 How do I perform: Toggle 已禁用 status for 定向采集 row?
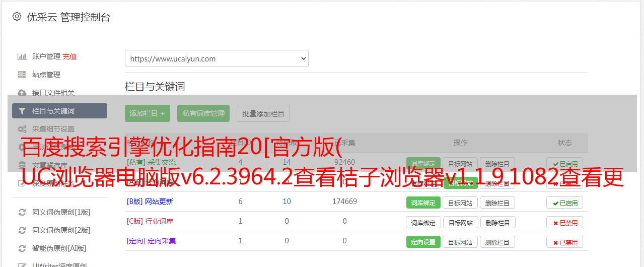(564, 242)
